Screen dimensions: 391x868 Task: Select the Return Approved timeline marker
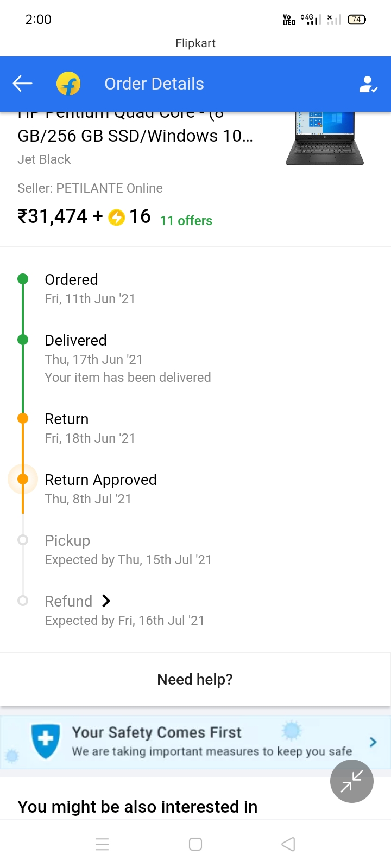point(23,479)
